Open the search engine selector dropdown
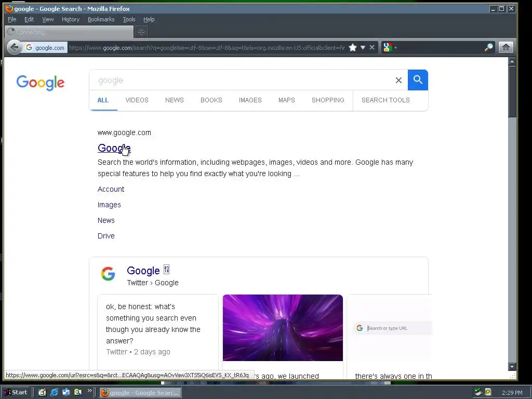 (389, 47)
